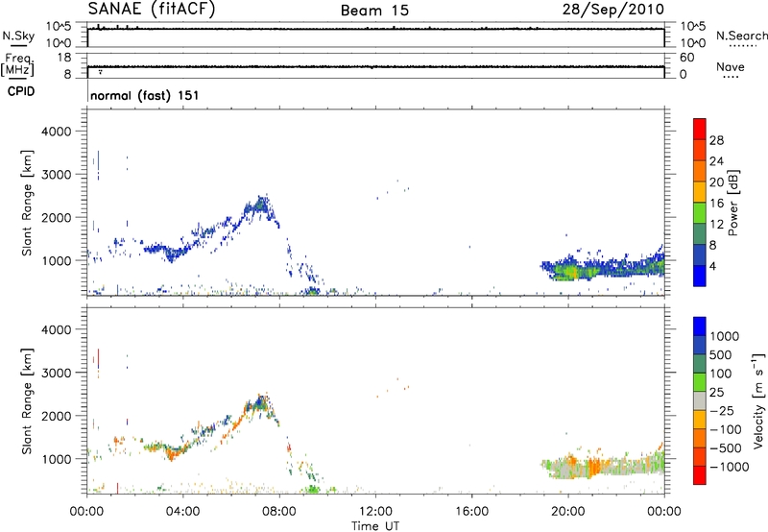The width and height of the screenshot is (768, 532).
Task: Click the 07:00 UT echo peak in velocity panel
Action: click(259, 405)
